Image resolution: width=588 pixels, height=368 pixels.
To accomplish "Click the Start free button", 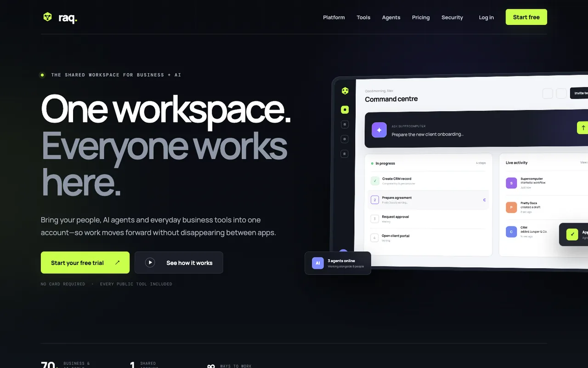I will pos(526,17).
